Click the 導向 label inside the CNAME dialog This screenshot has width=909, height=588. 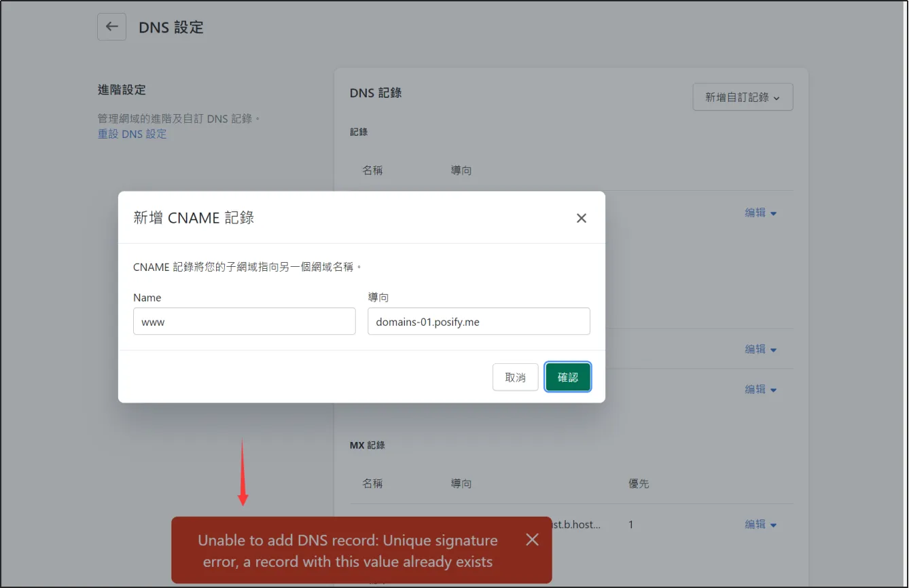coord(378,297)
